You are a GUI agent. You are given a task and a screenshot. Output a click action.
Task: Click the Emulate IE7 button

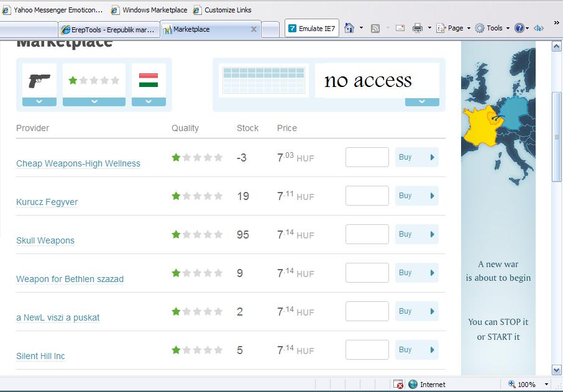(x=312, y=28)
